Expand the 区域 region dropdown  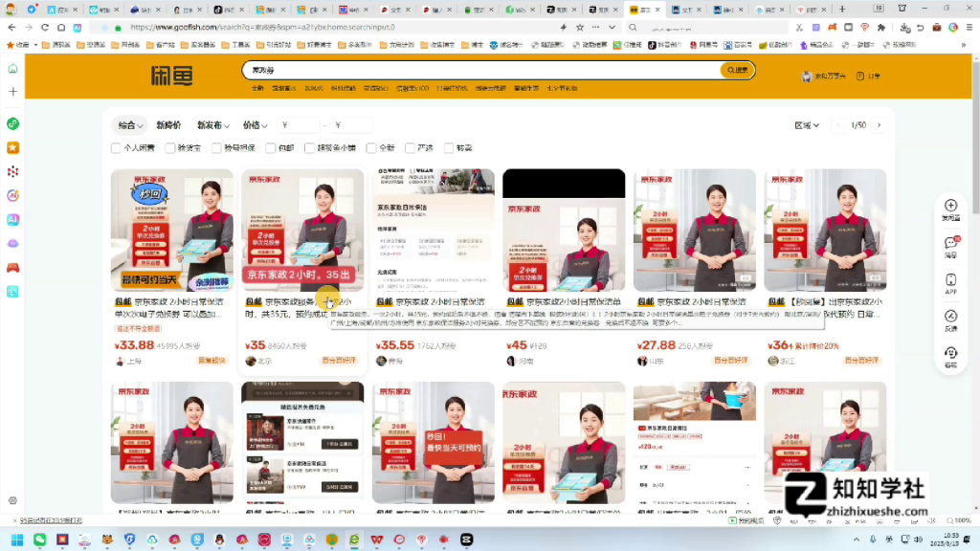pyautogui.click(x=806, y=125)
